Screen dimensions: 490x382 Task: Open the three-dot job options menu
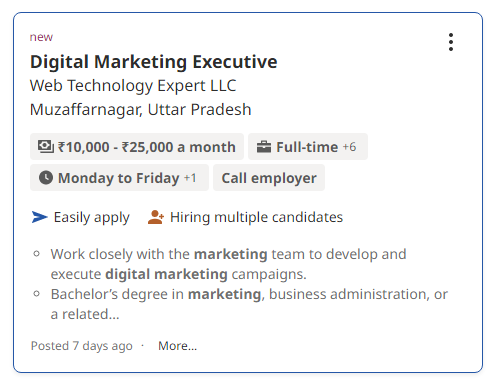451,42
